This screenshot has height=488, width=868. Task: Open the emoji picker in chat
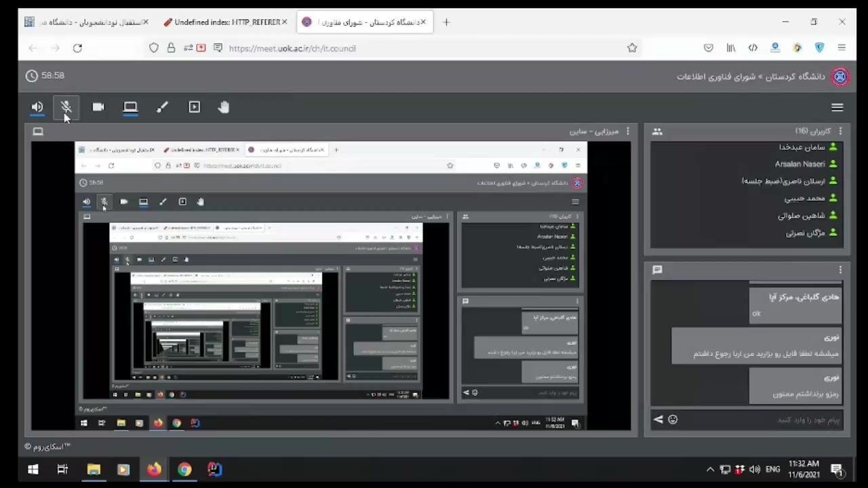[673, 420]
